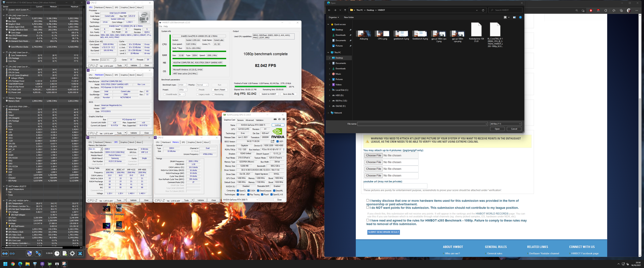Click Open button in file dialog

click(x=497, y=129)
